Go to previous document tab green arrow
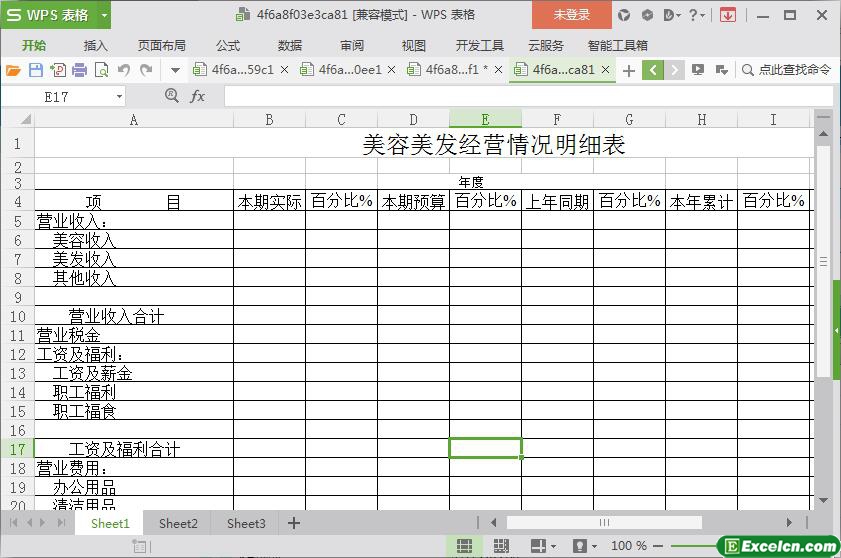This screenshot has height=558, width=841. [653, 70]
